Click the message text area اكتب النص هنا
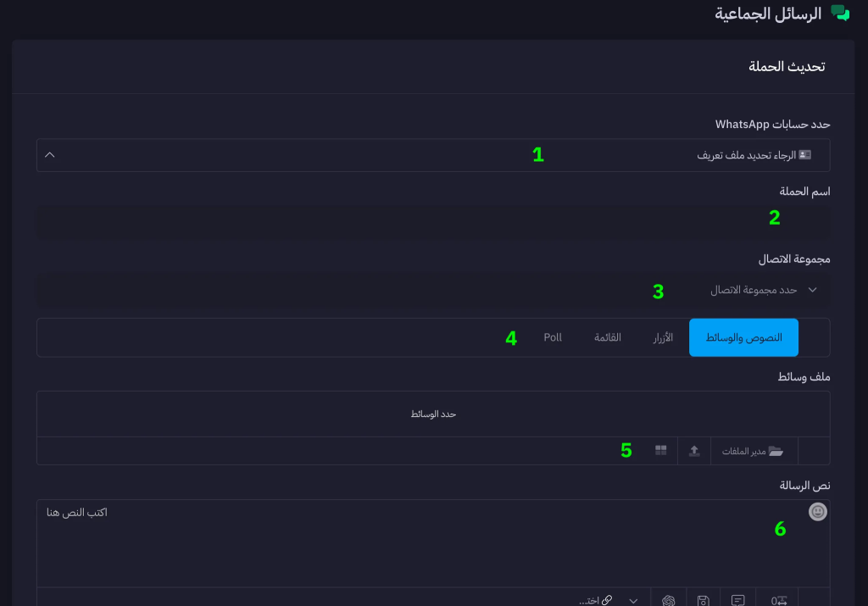Viewport: 868px width, 606px height. click(424, 542)
